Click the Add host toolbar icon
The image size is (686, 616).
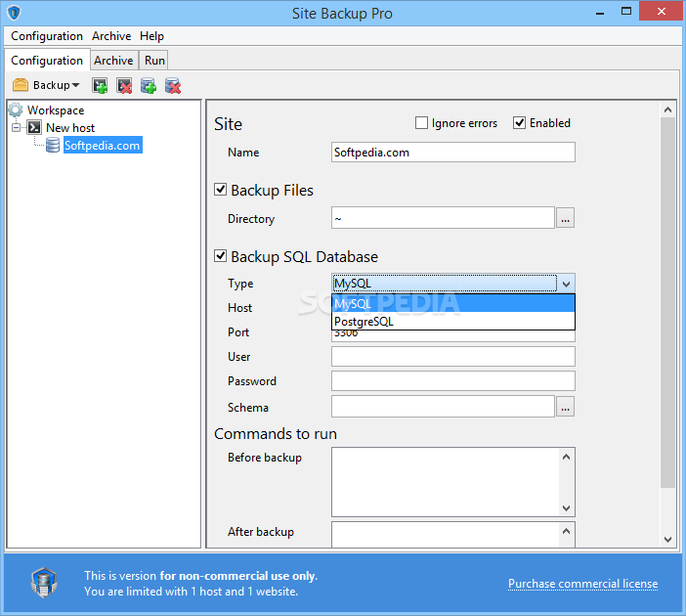(100, 85)
